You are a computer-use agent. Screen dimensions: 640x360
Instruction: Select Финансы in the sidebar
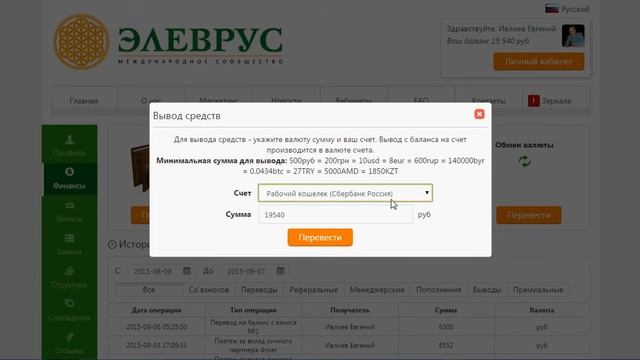(69, 178)
